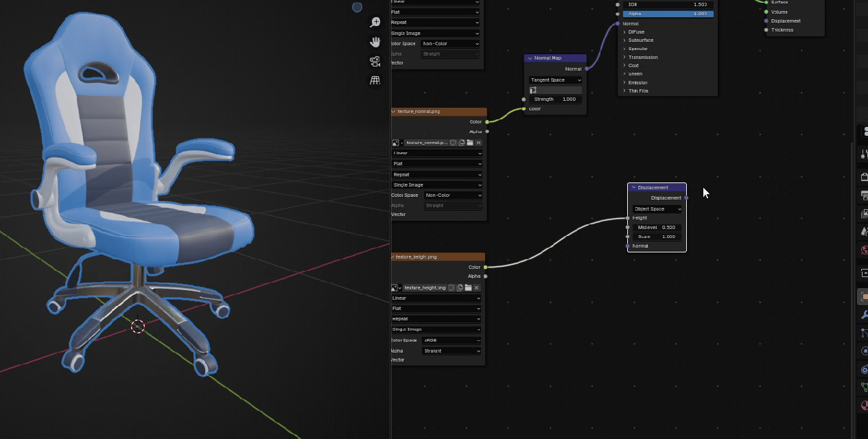Toggle the camera view icon
The image size is (868, 439).
[x=375, y=61]
